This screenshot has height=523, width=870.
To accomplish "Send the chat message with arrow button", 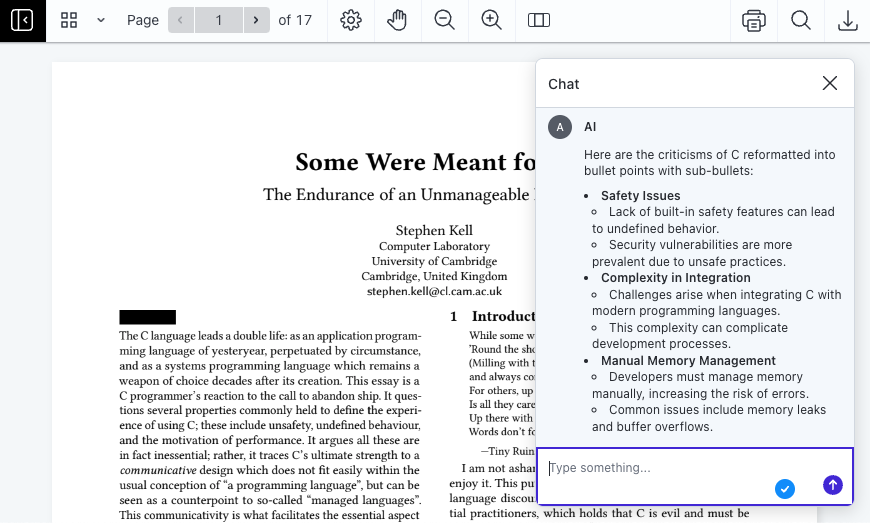I will [832, 485].
